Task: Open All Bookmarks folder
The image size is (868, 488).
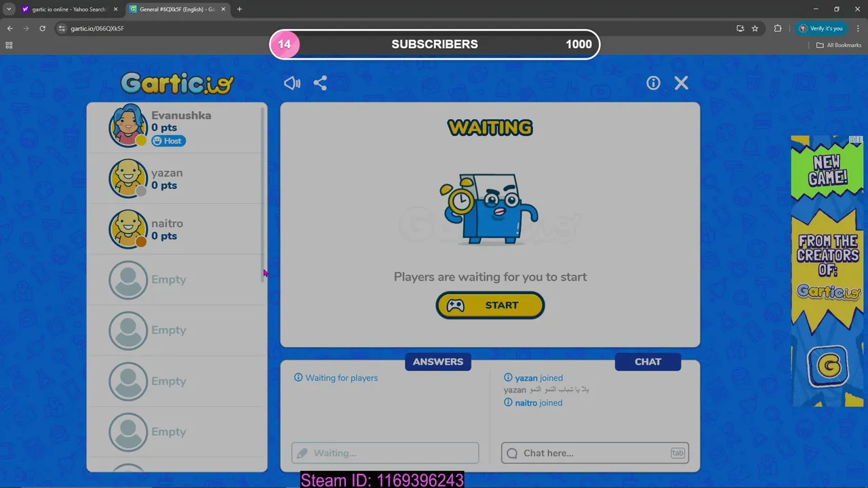Action: coord(839,45)
